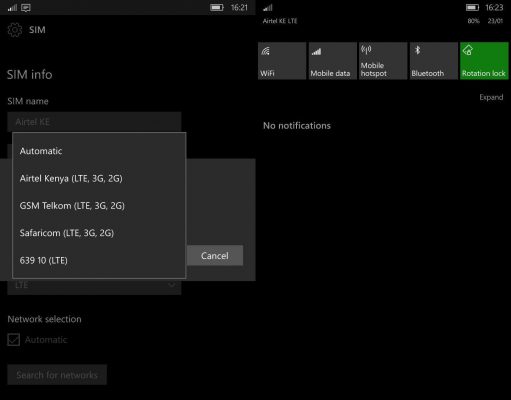Tap the signal strength icon on SIM screen
Screen dimensions: 511x400
click(13, 8)
